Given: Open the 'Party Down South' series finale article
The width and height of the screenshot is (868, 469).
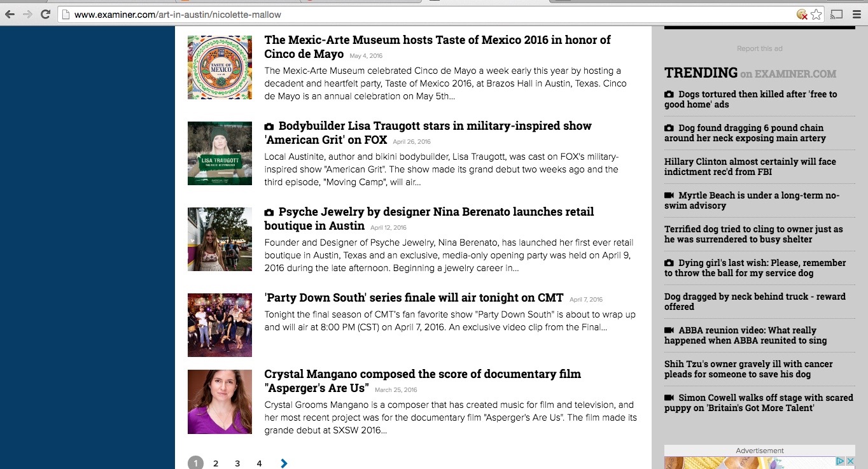Looking at the screenshot, I should pyautogui.click(x=414, y=298).
